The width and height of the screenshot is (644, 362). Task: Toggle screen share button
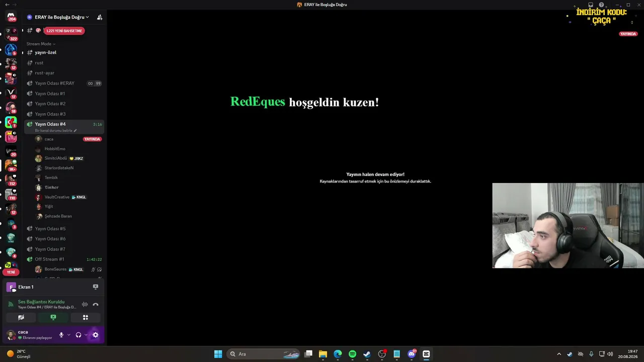click(x=53, y=317)
